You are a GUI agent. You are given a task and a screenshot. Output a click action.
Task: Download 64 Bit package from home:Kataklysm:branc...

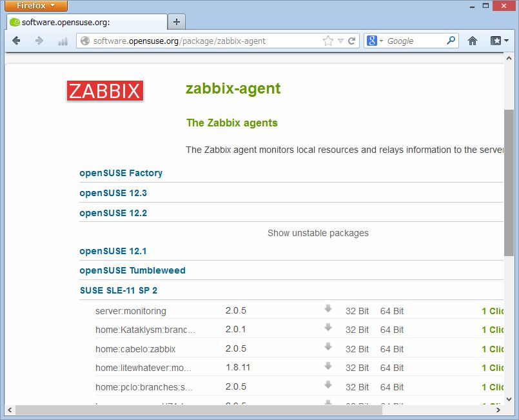tap(392, 330)
